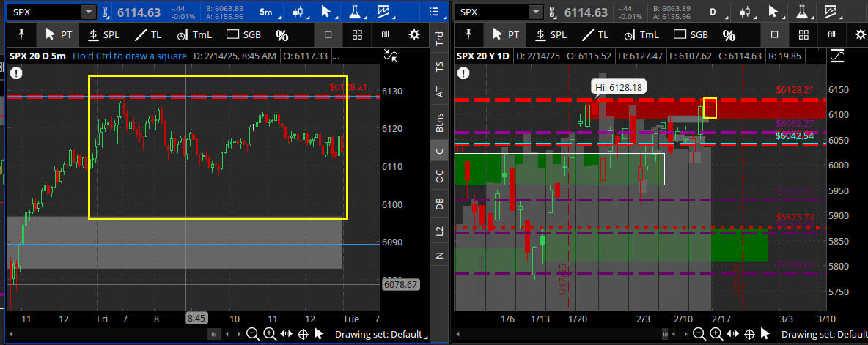The width and height of the screenshot is (868, 345).
Task: Click the left chart horizontal scrollbar handle
Action: tap(213, 334)
